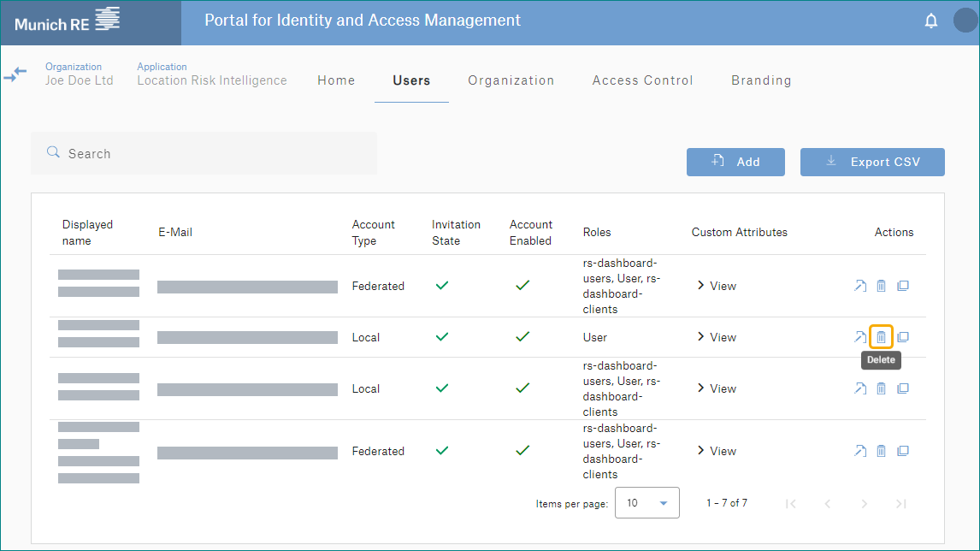Copy the Local user with rs-dashboard roles
The height and width of the screenshot is (551, 980).
(903, 388)
